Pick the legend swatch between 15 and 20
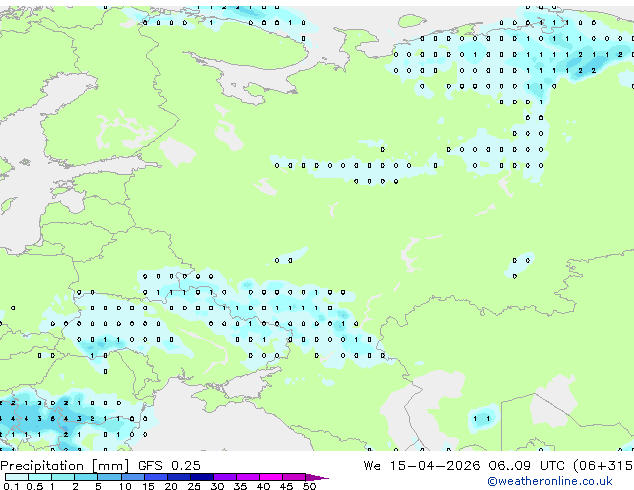 (155, 477)
